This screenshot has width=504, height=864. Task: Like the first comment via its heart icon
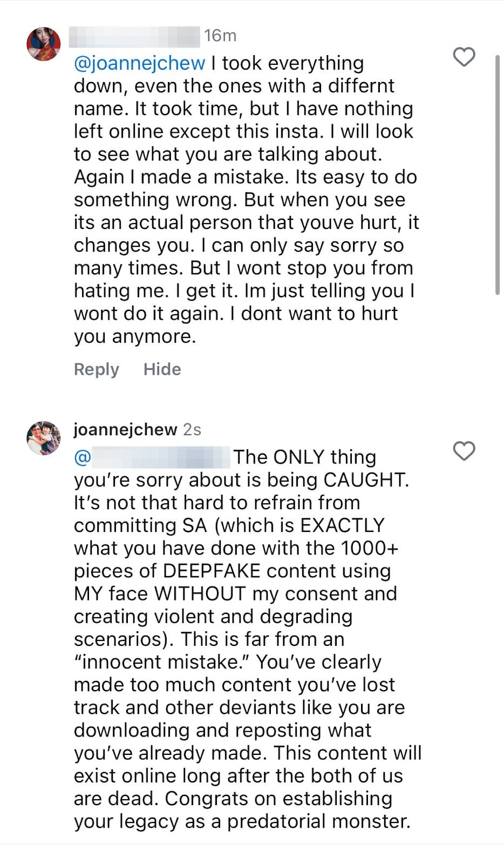[464, 57]
